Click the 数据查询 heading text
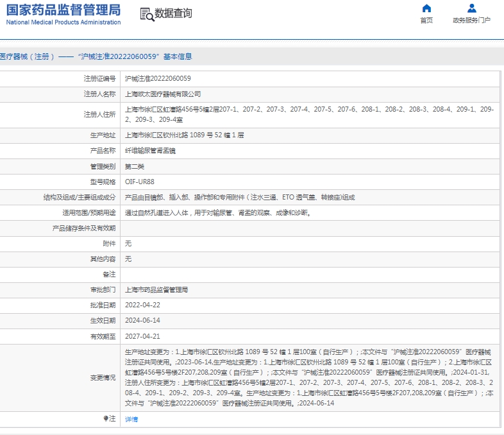This screenshot has height=435, width=504. pyautogui.click(x=174, y=13)
